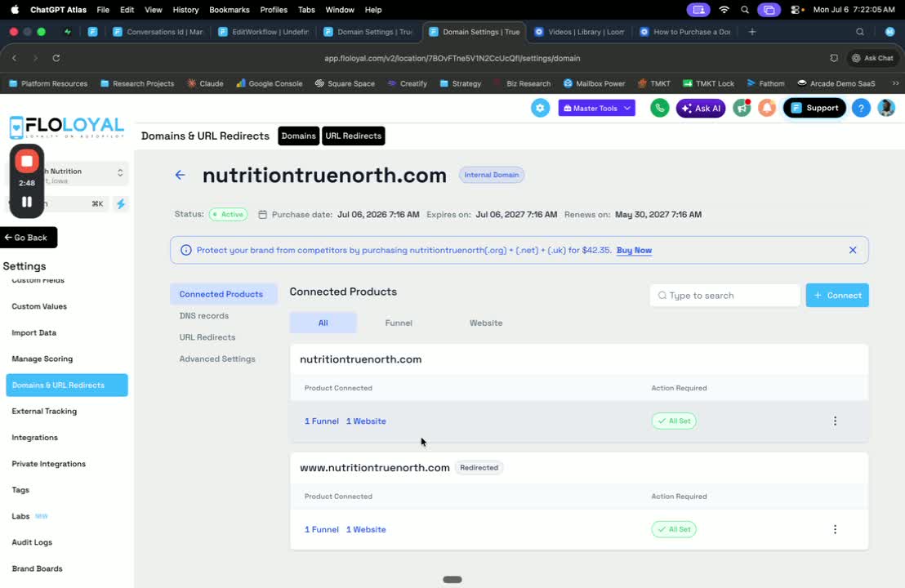Select the Funnel filter tab

pyautogui.click(x=399, y=323)
